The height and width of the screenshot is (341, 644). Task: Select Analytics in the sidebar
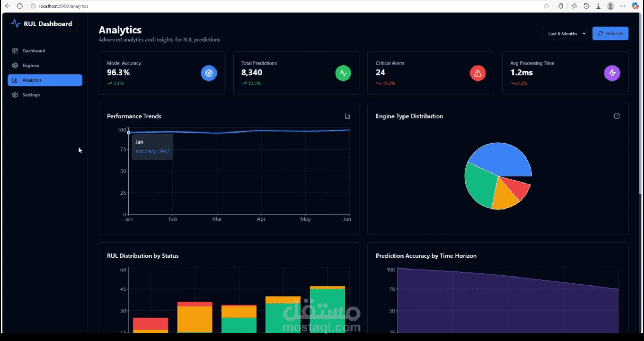click(x=45, y=80)
